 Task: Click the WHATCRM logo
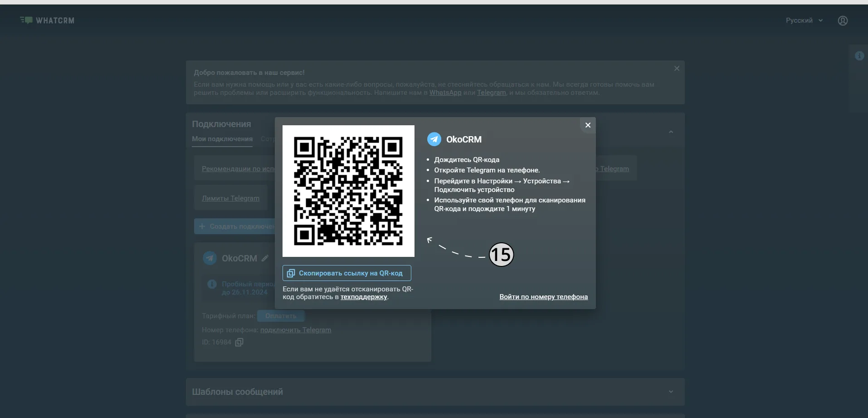47,20
